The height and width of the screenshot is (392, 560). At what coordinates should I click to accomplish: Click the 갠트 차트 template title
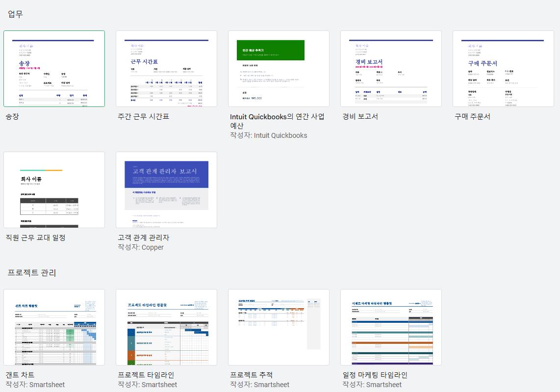tap(21, 374)
